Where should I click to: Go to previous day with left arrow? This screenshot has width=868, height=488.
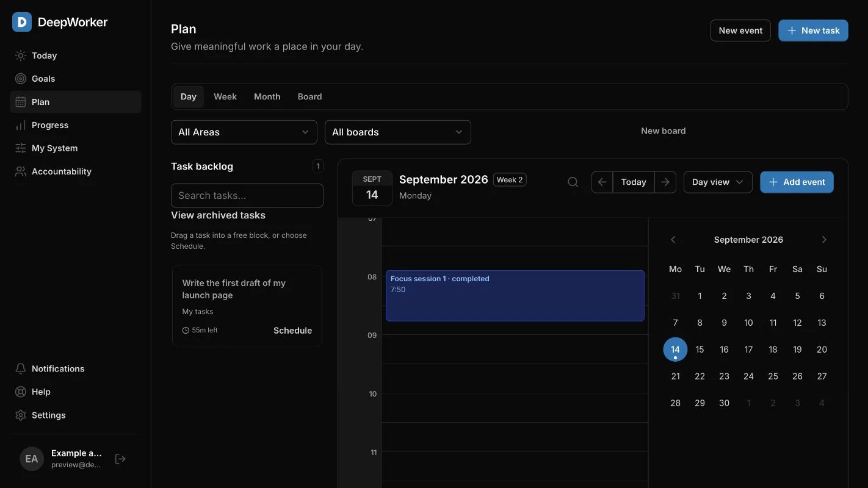pos(602,182)
